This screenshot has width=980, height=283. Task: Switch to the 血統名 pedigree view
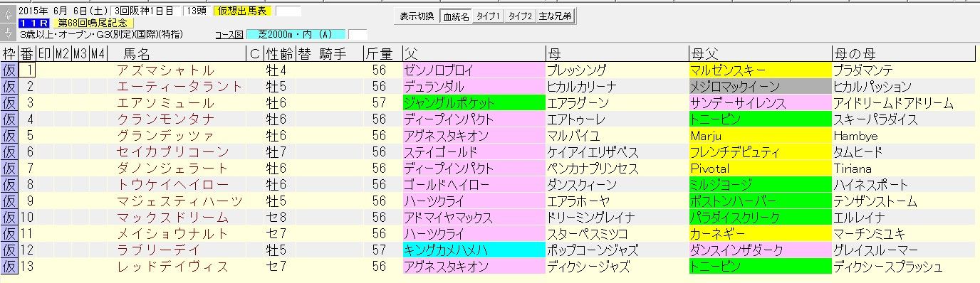[x=455, y=16]
